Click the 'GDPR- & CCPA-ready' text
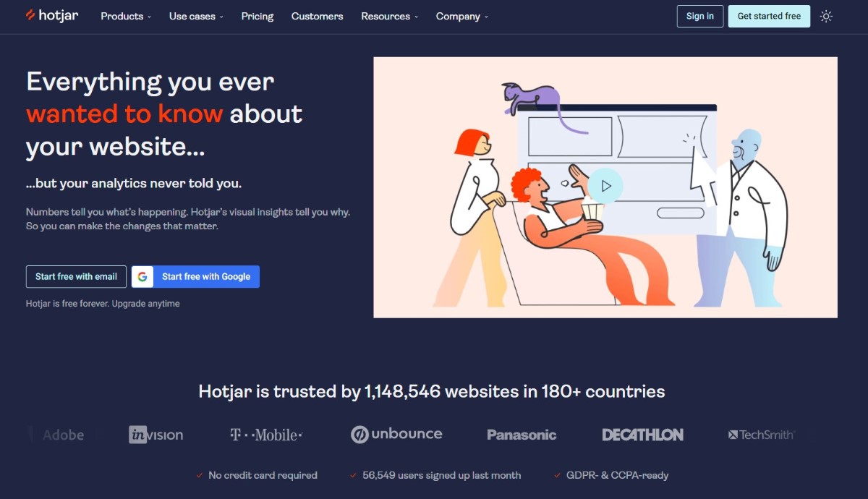Viewport: 868px width, 499px height. [x=618, y=475]
